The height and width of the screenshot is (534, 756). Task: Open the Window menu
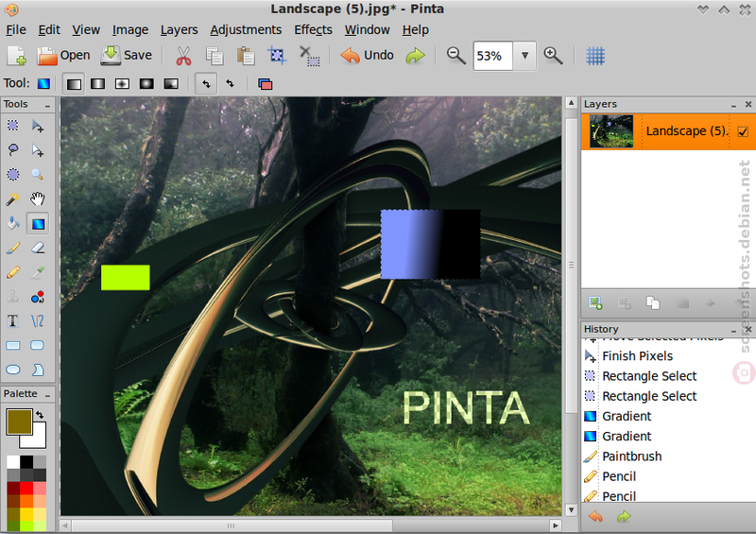pos(367,30)
